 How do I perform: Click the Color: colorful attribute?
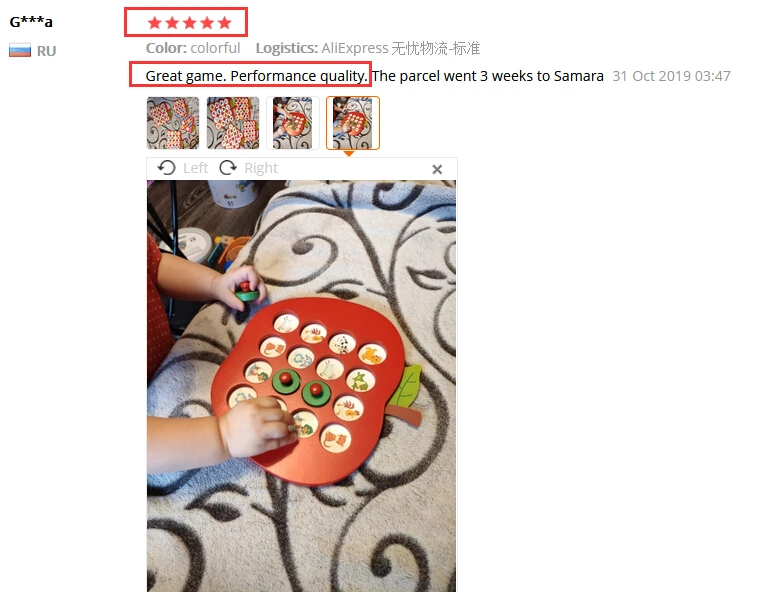193,48
